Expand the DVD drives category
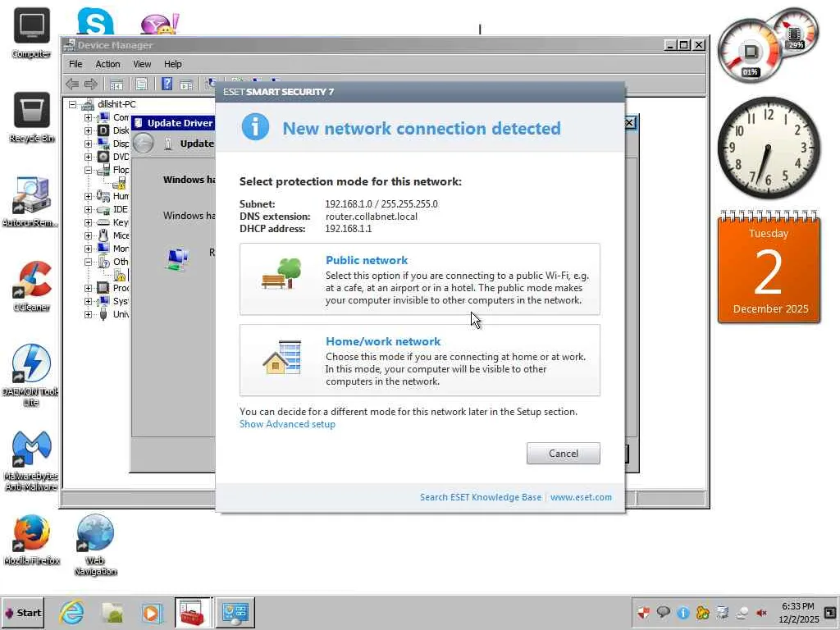This screenshot has width=840, height=630. tap(88, 157)
